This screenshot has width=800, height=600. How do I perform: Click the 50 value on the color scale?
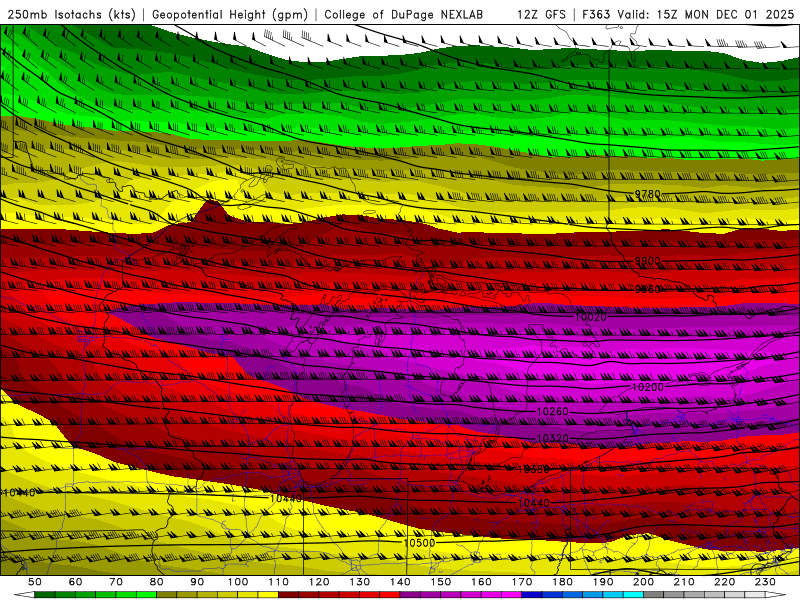[35, 582]
